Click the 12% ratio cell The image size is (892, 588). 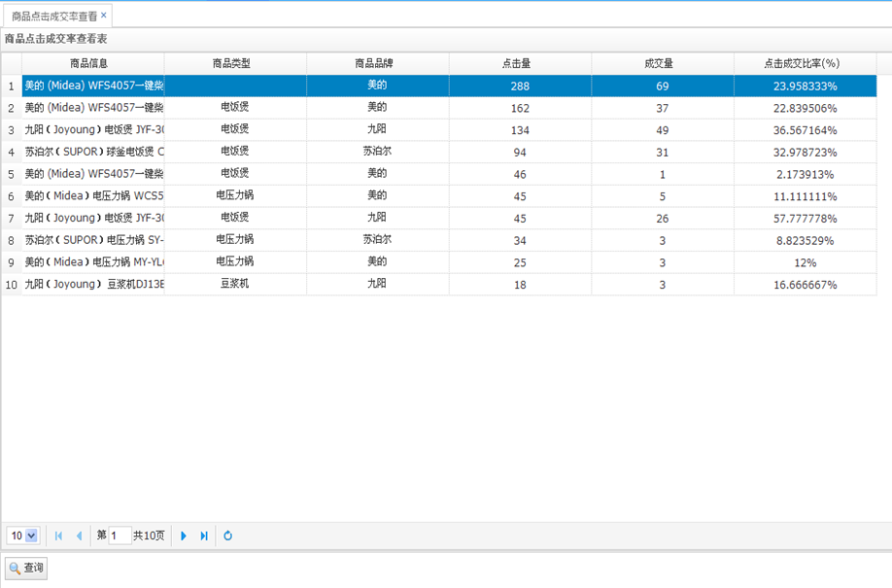pyautogui.click(x=805, y=262)
